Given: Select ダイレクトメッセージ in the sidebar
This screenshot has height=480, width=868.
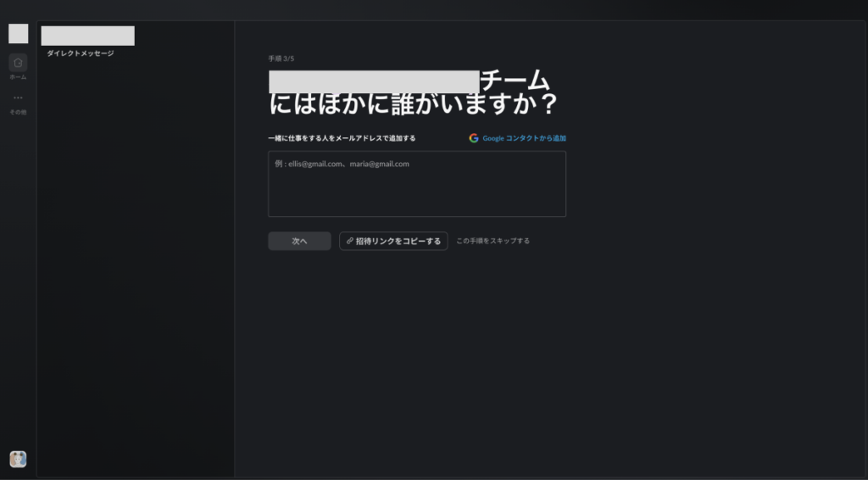Looking at the screenshot, I should point(81,53).
